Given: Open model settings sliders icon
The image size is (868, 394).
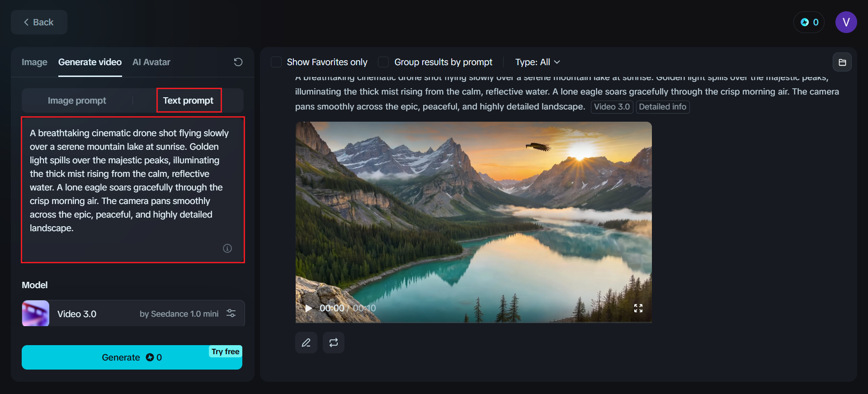Looking at the screenshot, I should click(x=231, y=313).
